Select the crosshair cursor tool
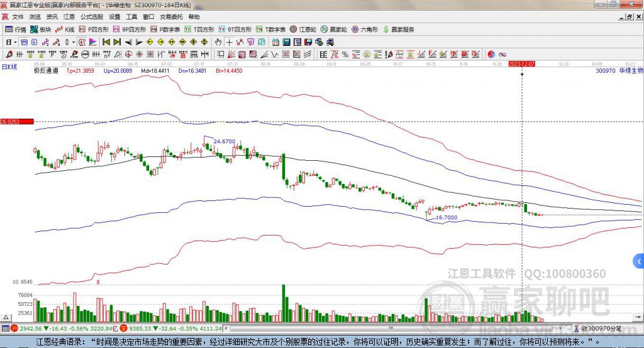 230,42
